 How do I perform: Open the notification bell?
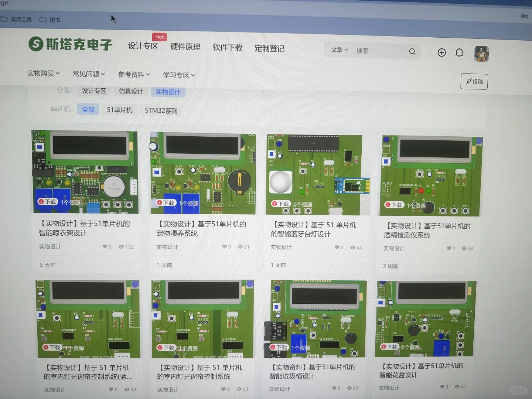(459, 53)
